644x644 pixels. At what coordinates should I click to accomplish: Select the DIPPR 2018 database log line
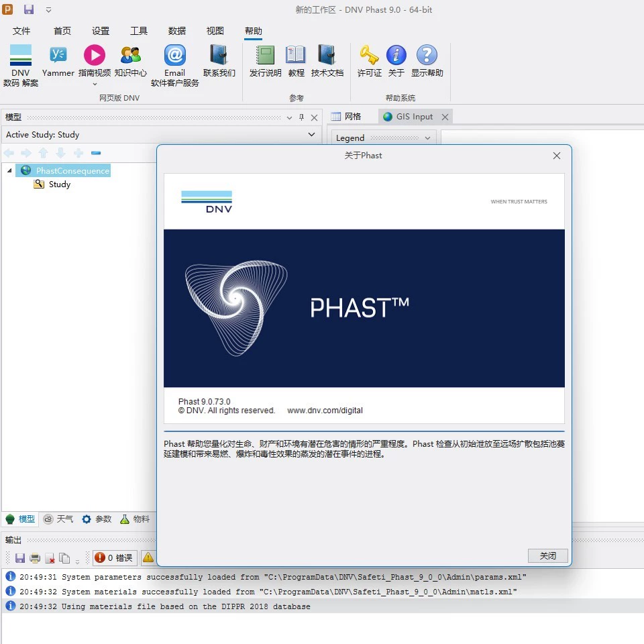pos(323,606)
